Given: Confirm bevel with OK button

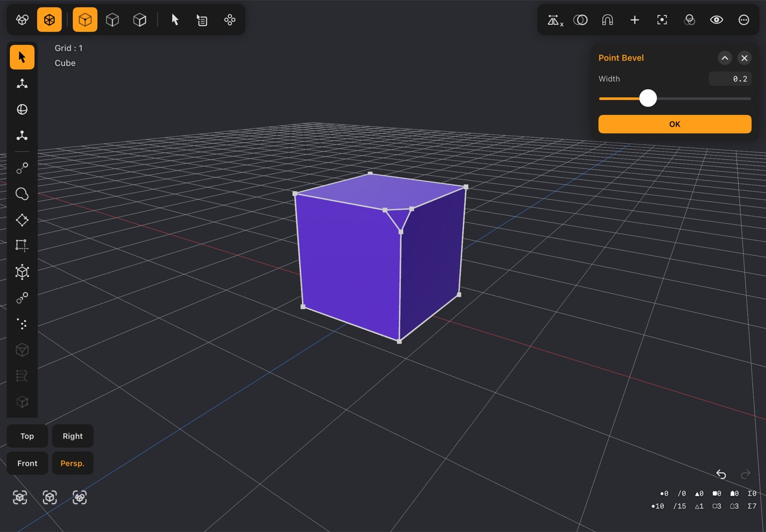Looking at the screenshot, I should click(x=675, y=124).
